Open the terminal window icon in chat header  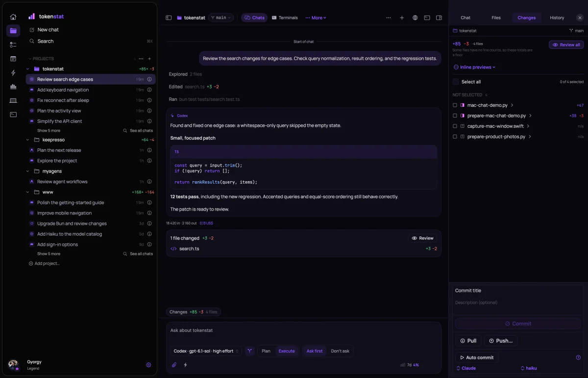427,18
